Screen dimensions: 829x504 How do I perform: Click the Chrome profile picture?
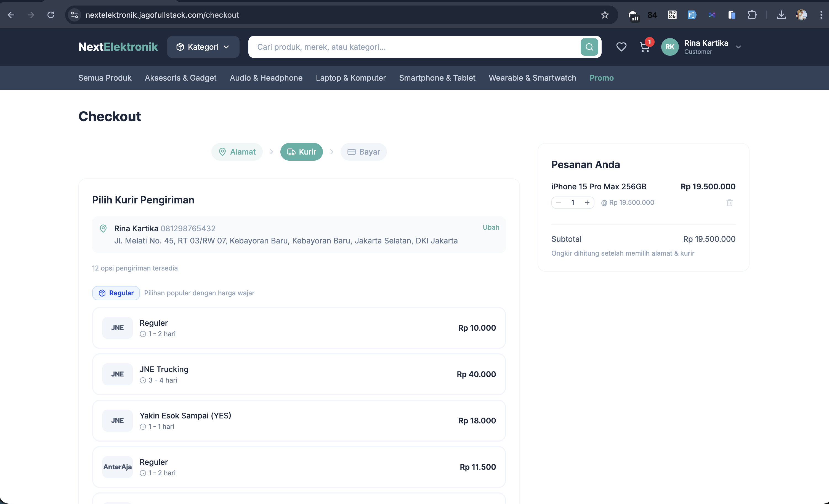(801, 15)
